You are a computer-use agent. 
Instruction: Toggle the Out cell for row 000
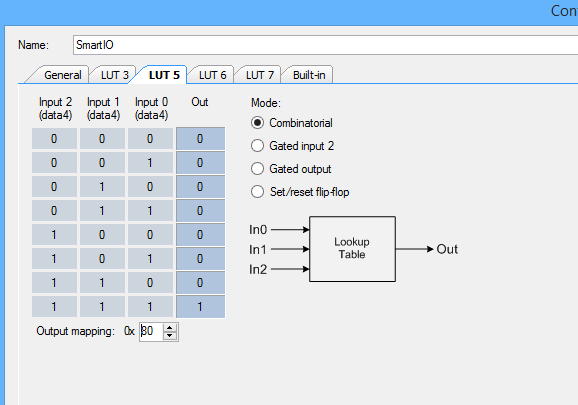pyautogui.click(x=201, y=139)
